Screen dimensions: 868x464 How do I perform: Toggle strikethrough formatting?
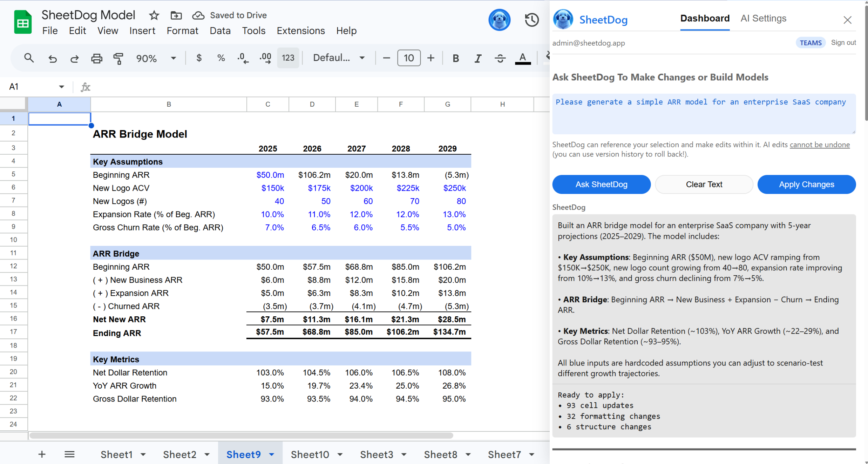tap(500, 58)
